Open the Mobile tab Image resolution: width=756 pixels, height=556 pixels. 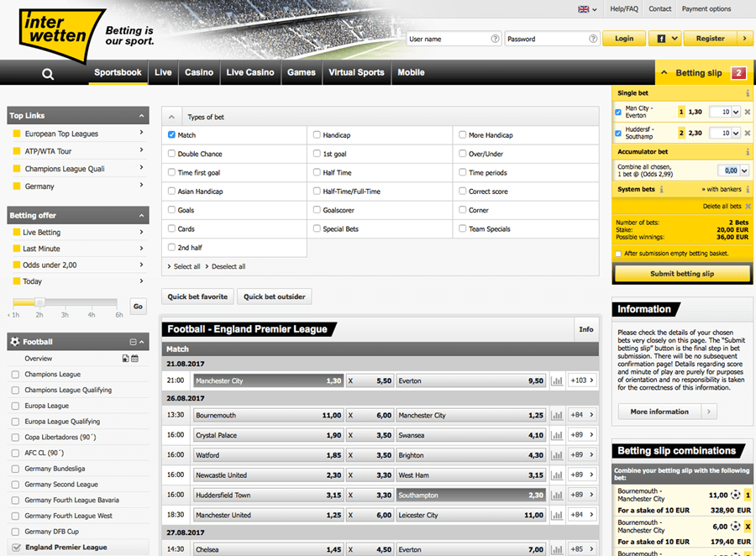[x=412, y=72]
